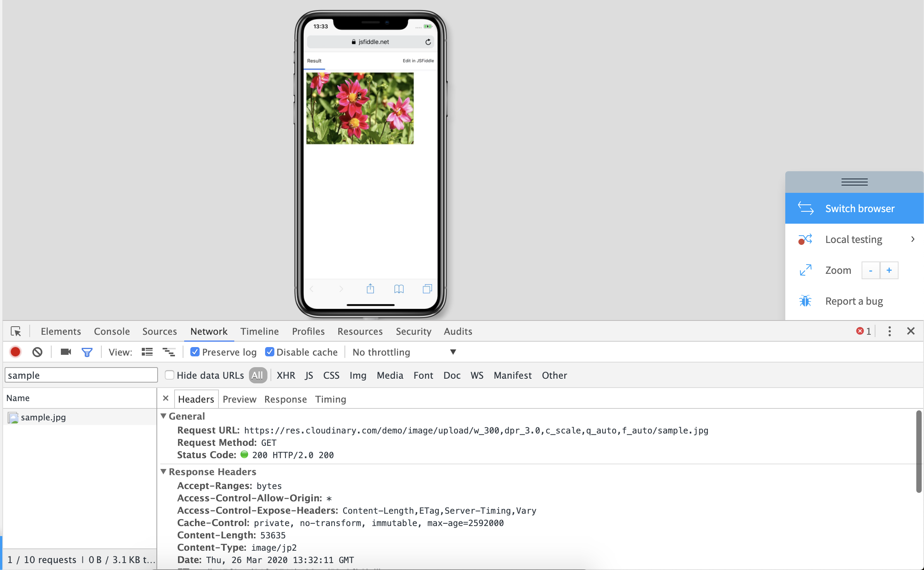Open the DevTools overflow menu

pos(889,331)
